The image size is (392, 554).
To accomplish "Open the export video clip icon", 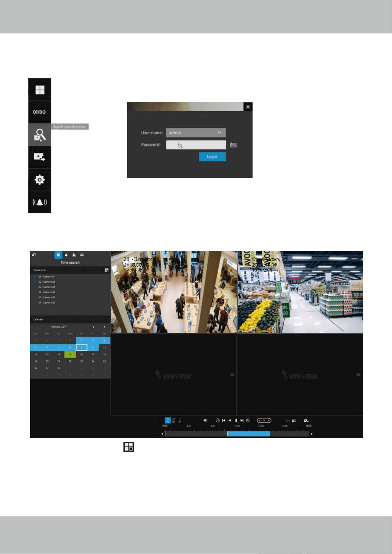I will pyautogui.click(x=40, y=157).
